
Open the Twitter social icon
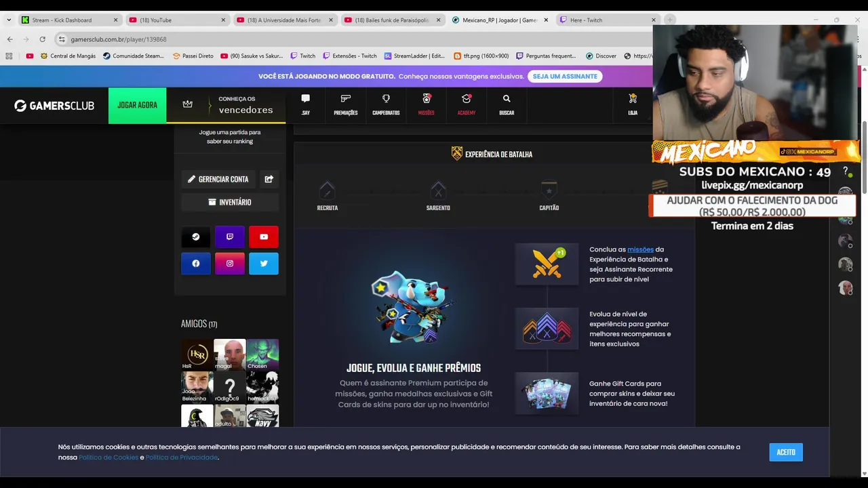(264, 264)
